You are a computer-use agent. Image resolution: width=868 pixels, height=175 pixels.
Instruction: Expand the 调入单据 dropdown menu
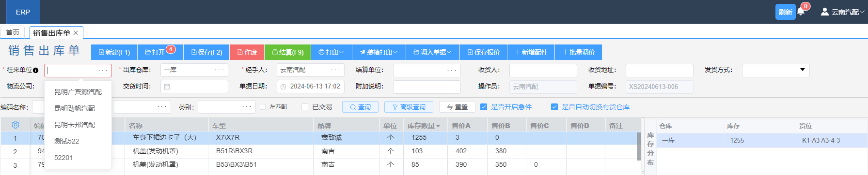pyautogui.click(x=432, y=52)
